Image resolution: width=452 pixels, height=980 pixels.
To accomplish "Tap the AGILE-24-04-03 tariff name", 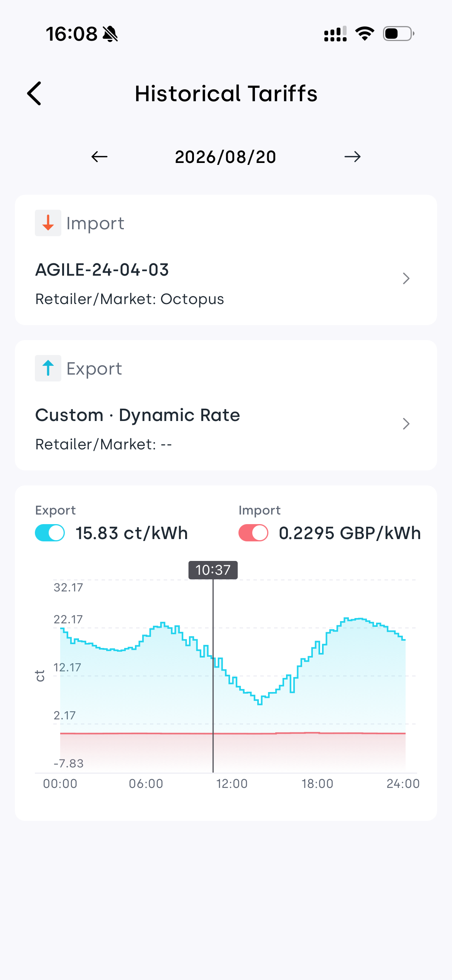I will [102, 270].
